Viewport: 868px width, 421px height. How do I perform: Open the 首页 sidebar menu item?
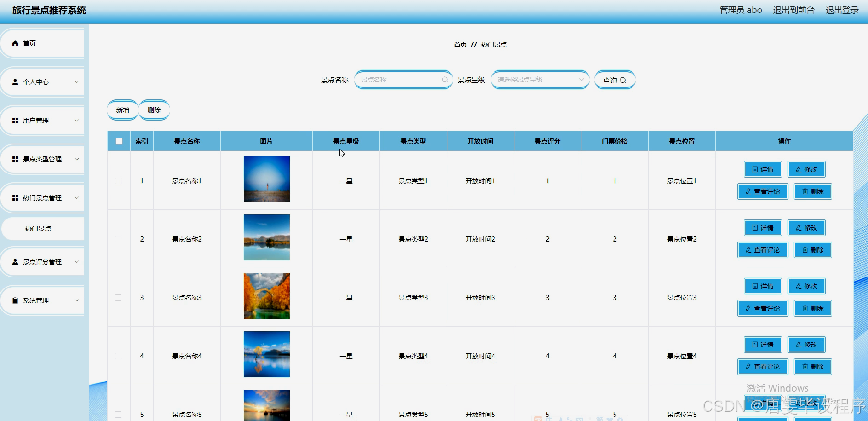pos(43,43)
